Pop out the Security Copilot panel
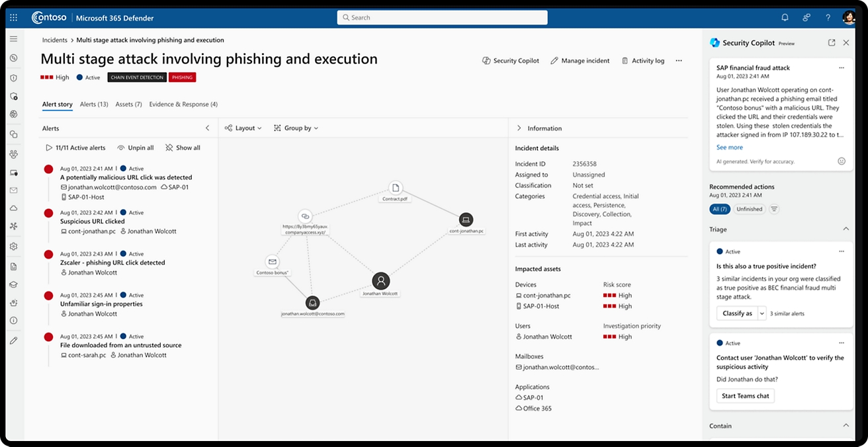Screen dimensions: 868x447 coord(832,42)
